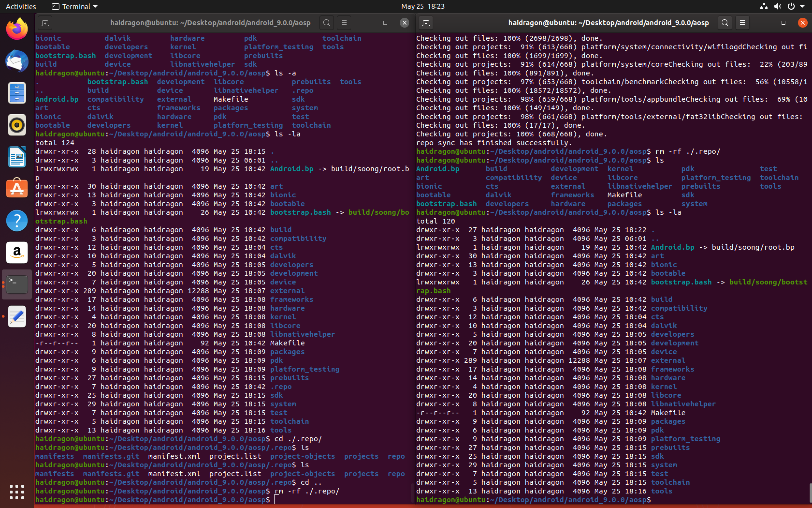Click 'project.list' in the last ls output

(235, 474)
